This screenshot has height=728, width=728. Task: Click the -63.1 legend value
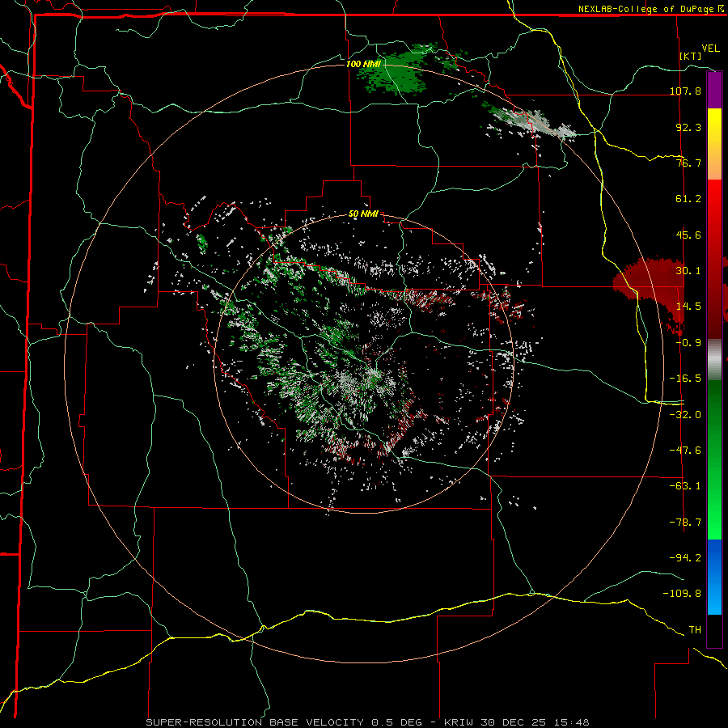(x=685, y=486)
